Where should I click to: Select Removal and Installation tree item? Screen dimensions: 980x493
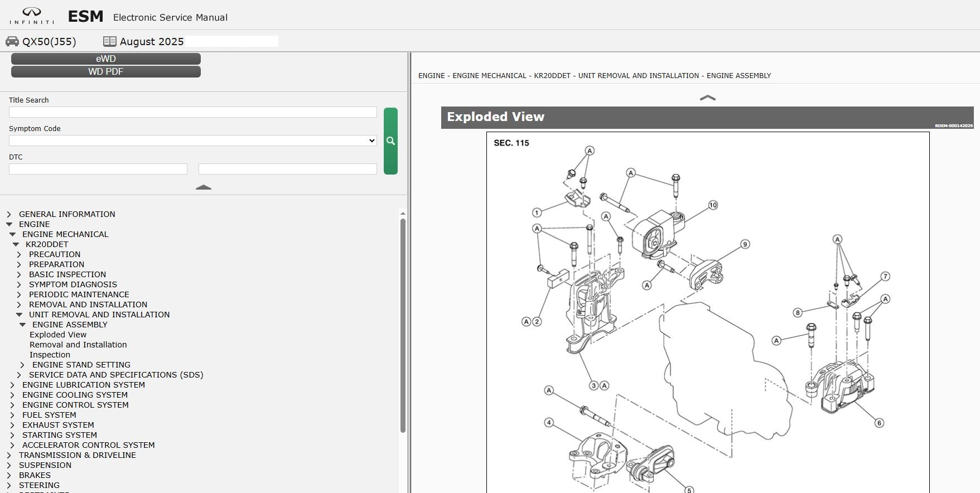click(x=78, y=345)
